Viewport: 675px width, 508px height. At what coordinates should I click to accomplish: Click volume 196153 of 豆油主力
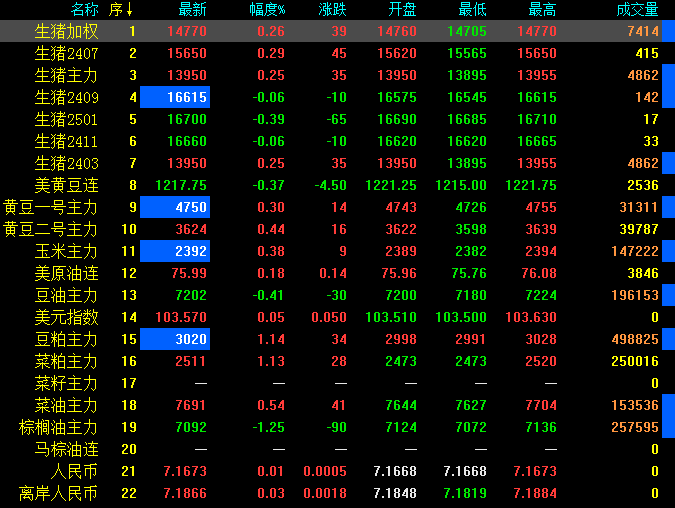(x=635, y=295)
